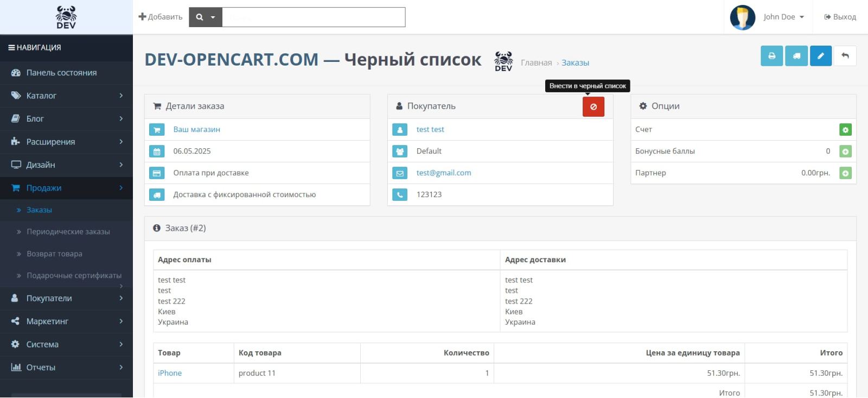
Task: Click the blue pencil edit button
Action: coord(821,56)
